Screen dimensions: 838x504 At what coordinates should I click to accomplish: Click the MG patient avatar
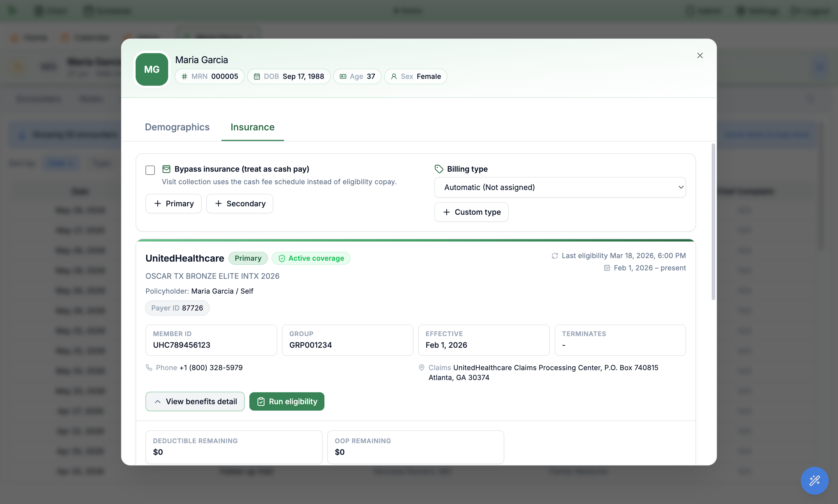152,69
